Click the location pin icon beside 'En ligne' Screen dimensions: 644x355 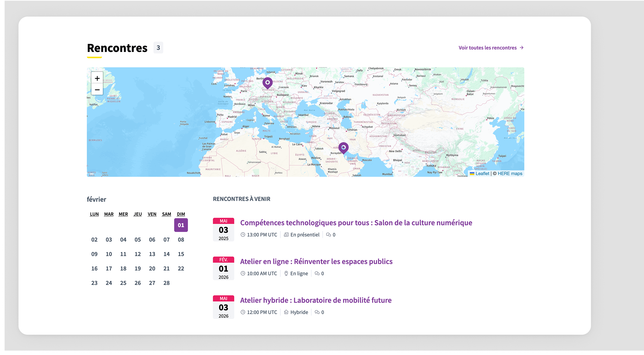(x=286, y=273)
